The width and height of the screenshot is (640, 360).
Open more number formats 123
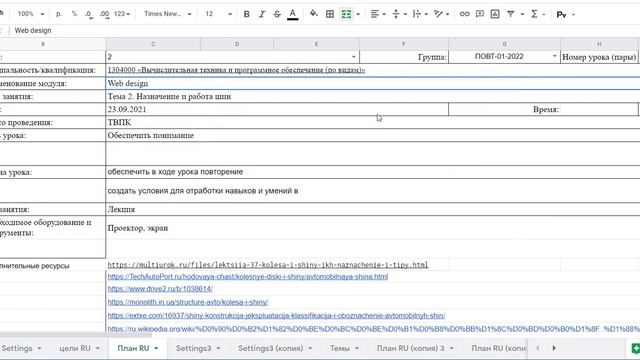[x=122, y=14]
